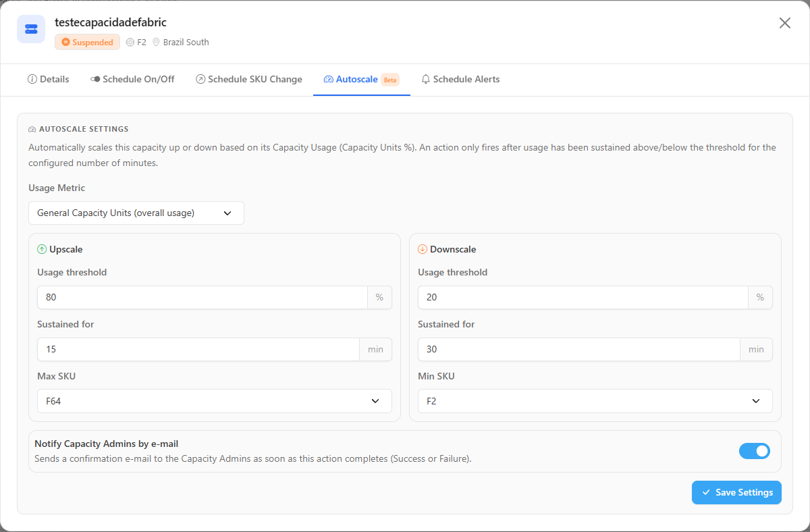Click the Brazil South region text
The image size is (810, 532).
[x=186, y=42]
